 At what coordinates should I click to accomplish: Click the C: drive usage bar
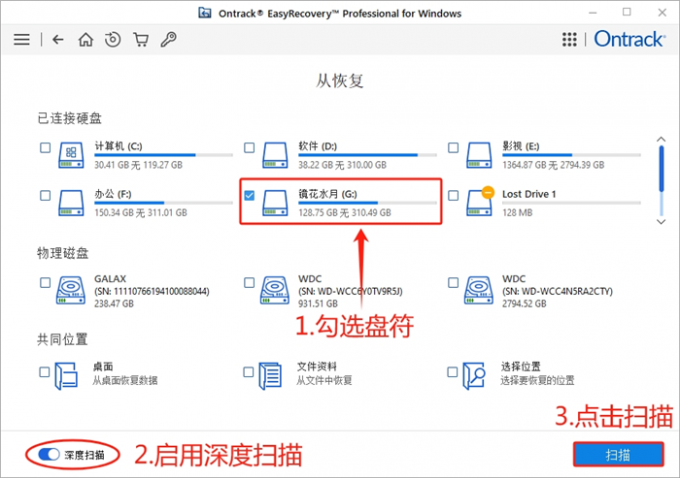point(163,155)
